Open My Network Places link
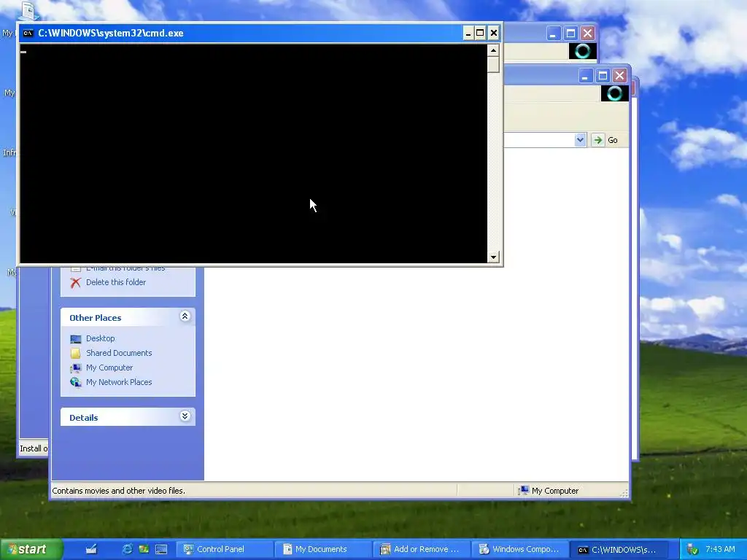Screen dimensions: 747x560 119,382
